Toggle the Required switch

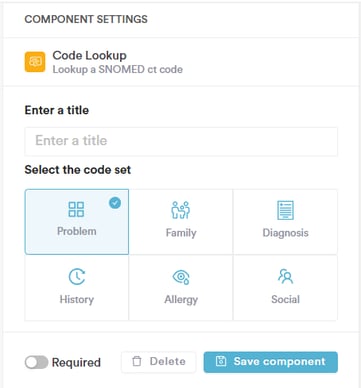tap(36, 362)
